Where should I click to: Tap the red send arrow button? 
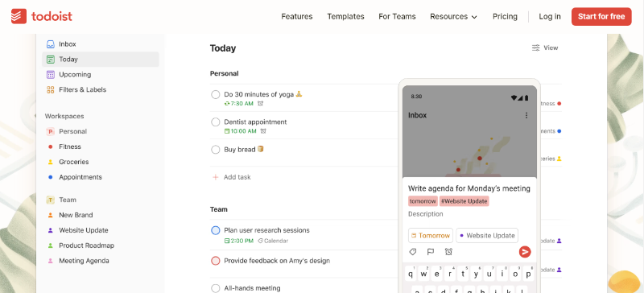pos(525,251)
